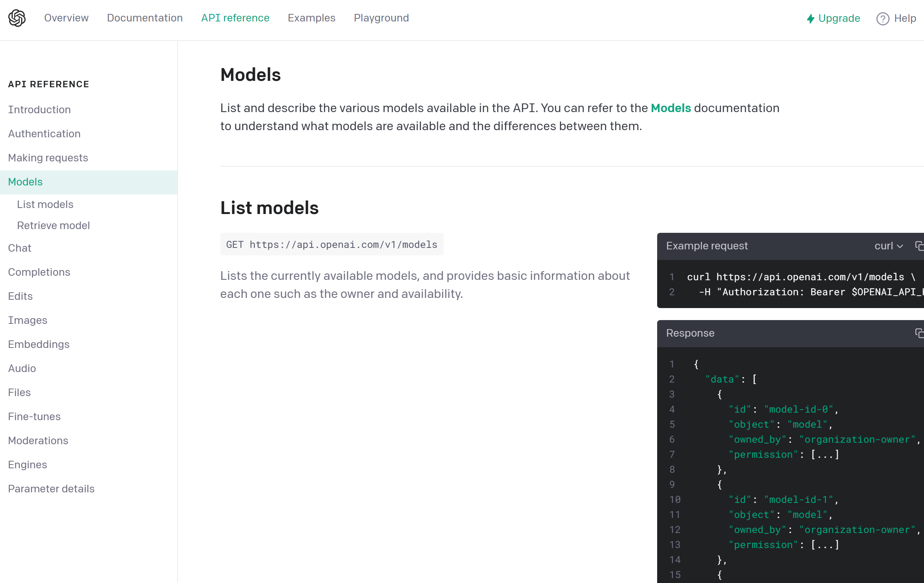Open the Retrieve model subsection
This screenshot has height=583, width=924.
click(53, 225)
